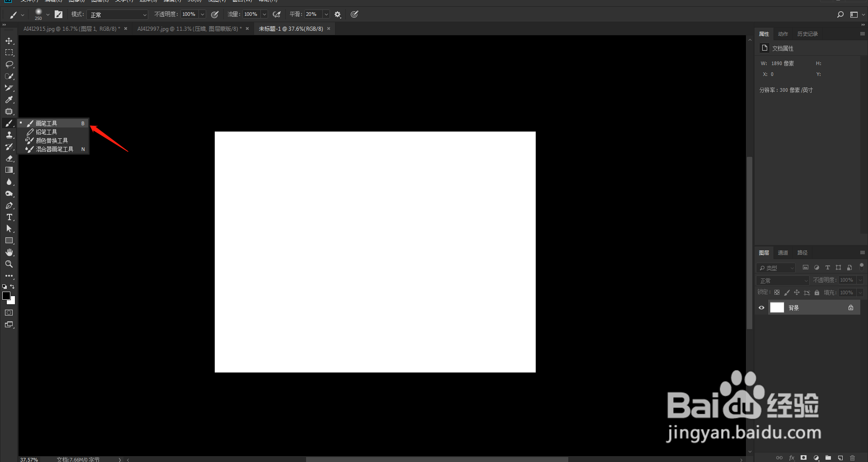Toggle lock all padlock in Layers panel
The height and width of the screenshot is (462, 868).
(817, 292)
